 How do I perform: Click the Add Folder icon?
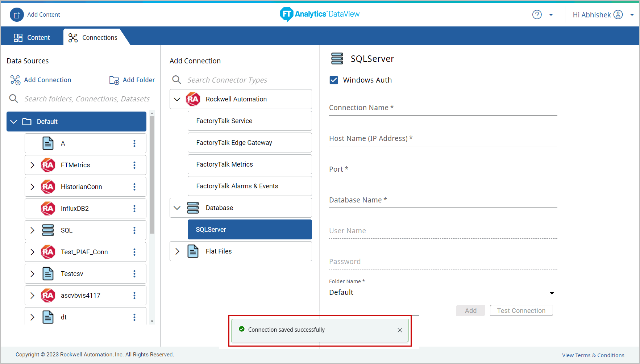click(114, 80)
